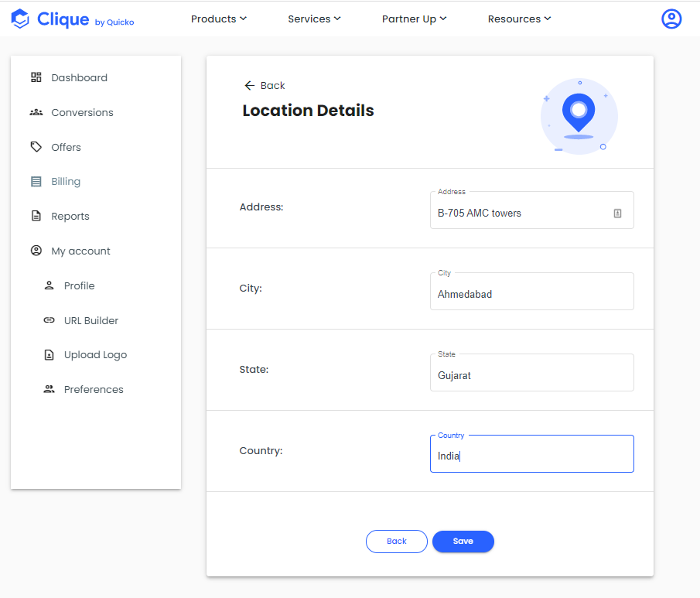Open the Products menu

pos(219,19)
